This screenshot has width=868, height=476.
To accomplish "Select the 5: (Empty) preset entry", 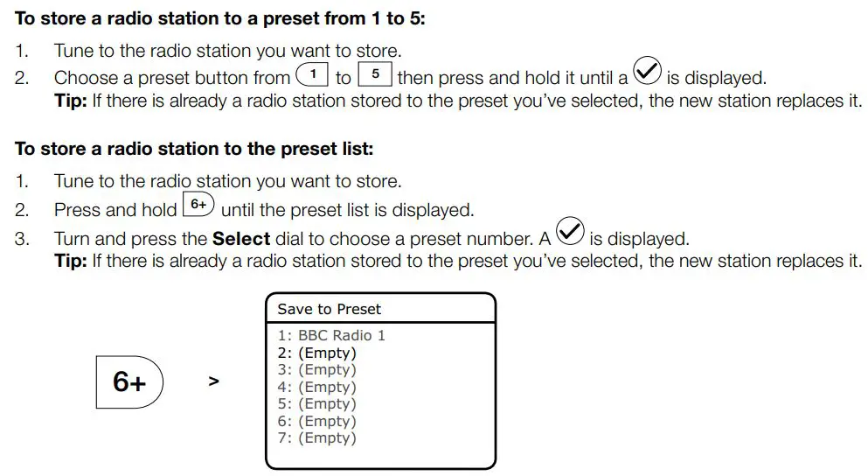I will 316,404.
